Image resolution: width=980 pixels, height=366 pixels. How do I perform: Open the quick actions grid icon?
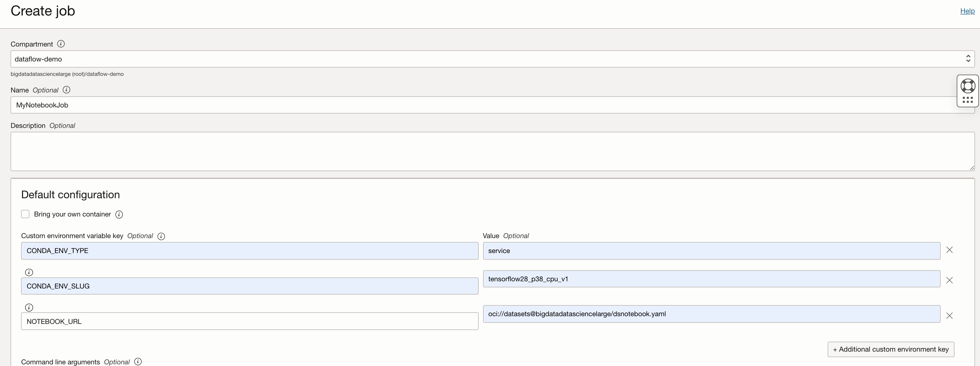click(968, 100)
